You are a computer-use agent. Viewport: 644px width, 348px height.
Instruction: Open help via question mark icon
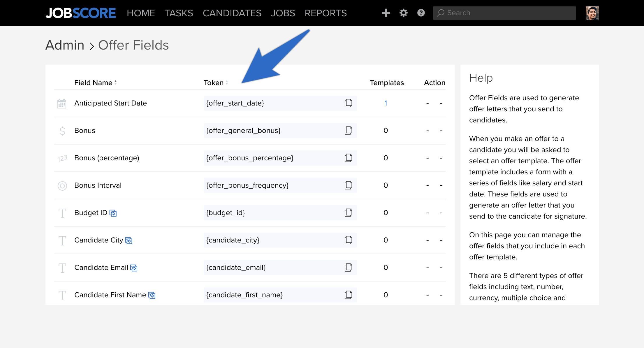421,13
